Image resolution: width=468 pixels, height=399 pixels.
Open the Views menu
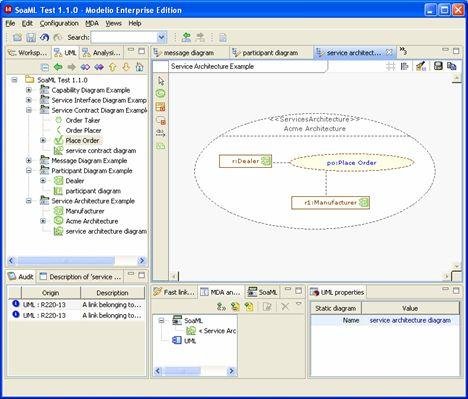tap(113, 23)
